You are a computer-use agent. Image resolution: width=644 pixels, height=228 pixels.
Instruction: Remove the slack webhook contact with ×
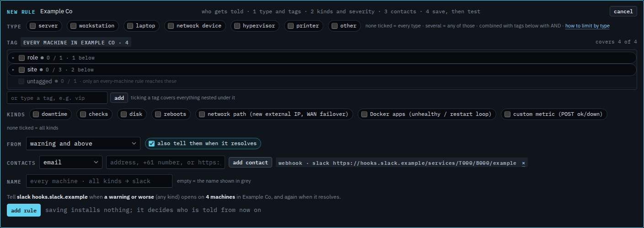point(523,163)
